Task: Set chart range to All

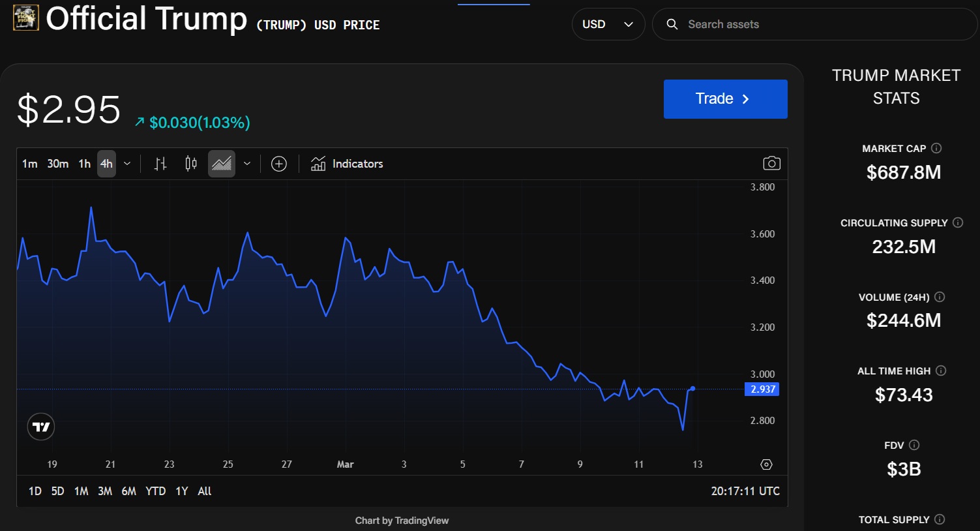Action: click(205, 491)
